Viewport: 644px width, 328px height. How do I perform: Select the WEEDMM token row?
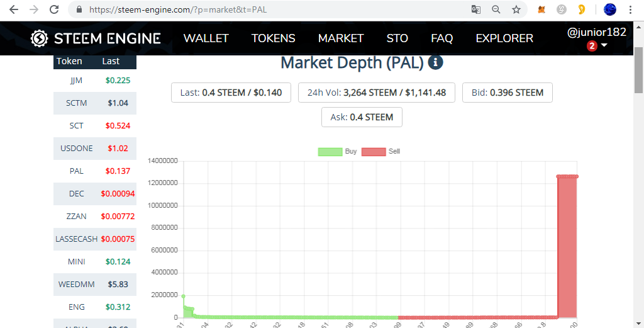pos(95,284)
